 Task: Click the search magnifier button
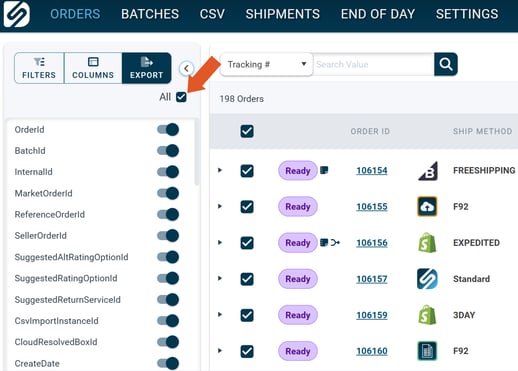[x=446, y=64]
